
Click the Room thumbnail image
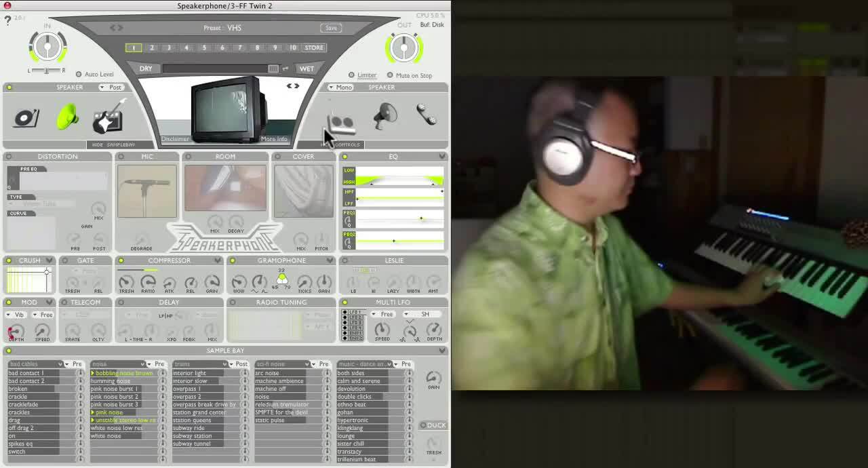pyautogui.click(x=225, y=188)
